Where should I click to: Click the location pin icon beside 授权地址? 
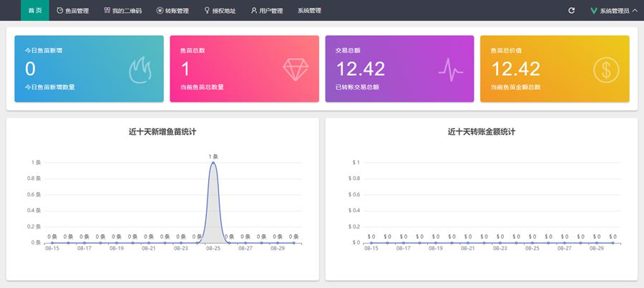point(208,11)
